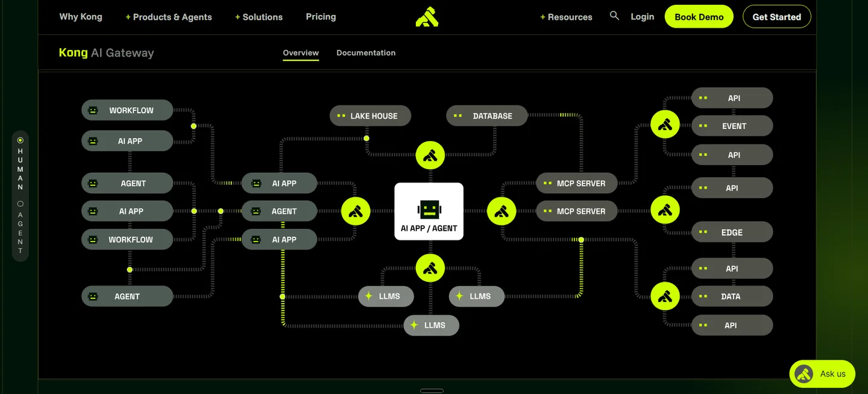Image resolution: width=868 pixels, height=394 pixels.
Task: Click the dots icon in EVENT node
Action: coord(703,126)
